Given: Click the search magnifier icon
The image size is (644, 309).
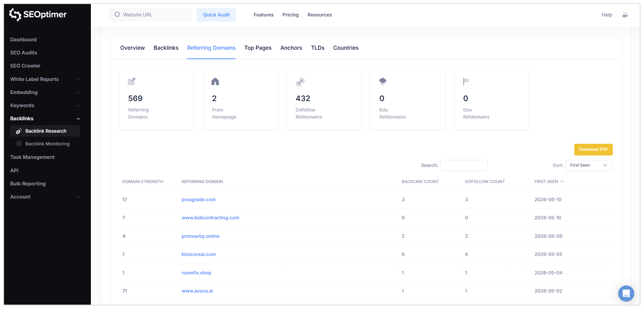Looking at the screenshot, I should (117, 14).
